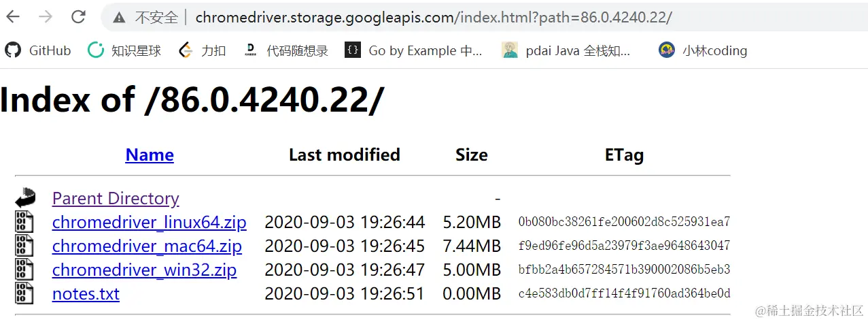
Task: Open the 力扣 bookmark
Action: 202,50
